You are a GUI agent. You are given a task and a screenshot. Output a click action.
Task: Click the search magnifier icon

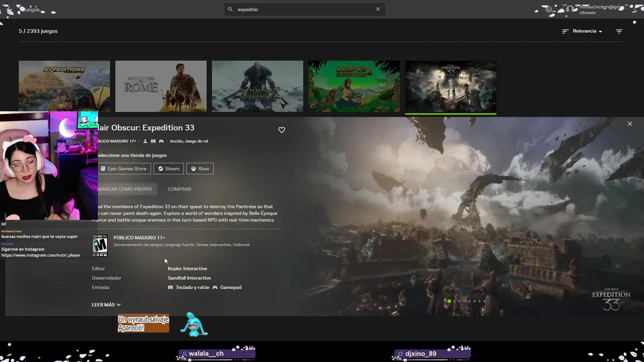point(230,9)
